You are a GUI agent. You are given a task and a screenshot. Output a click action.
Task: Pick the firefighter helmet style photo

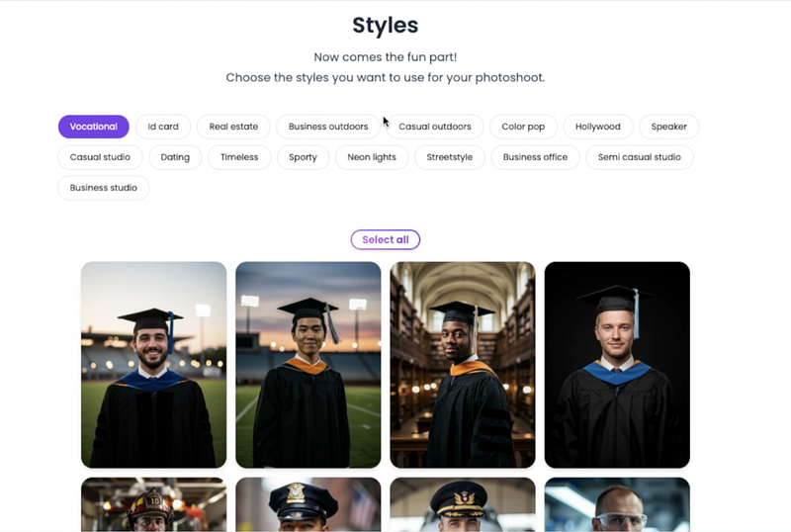154,504
